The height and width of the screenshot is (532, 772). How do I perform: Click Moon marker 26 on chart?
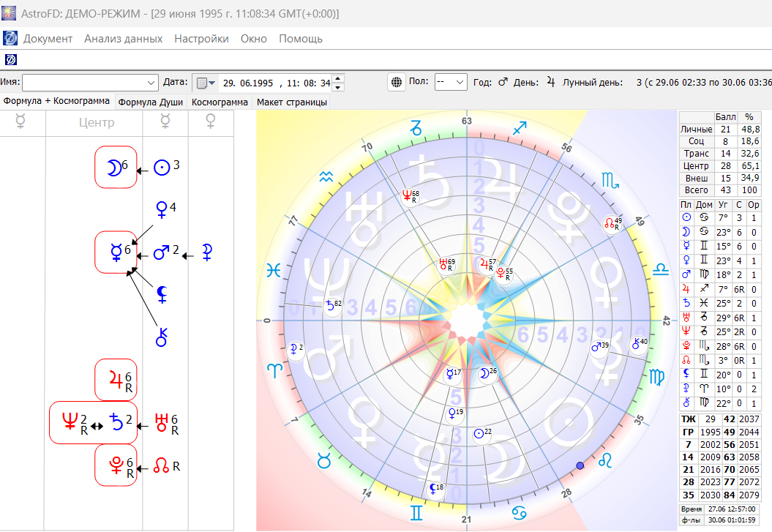tap(487, 373)
